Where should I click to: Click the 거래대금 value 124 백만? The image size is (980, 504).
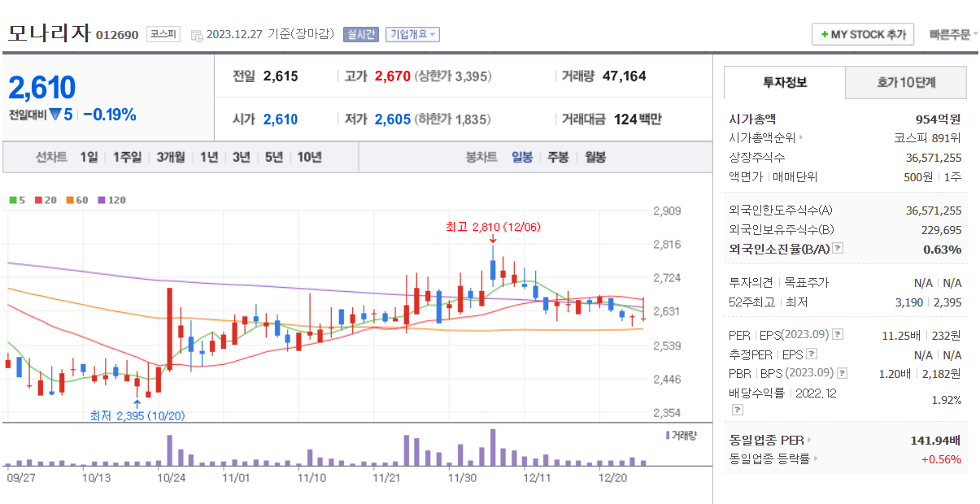(638, 119)
